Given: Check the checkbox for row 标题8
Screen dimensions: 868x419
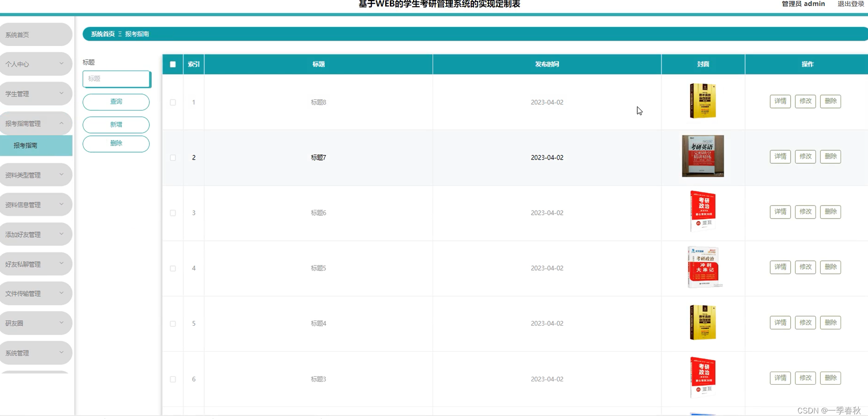Looking at the screenshot, I should (173, 102).
